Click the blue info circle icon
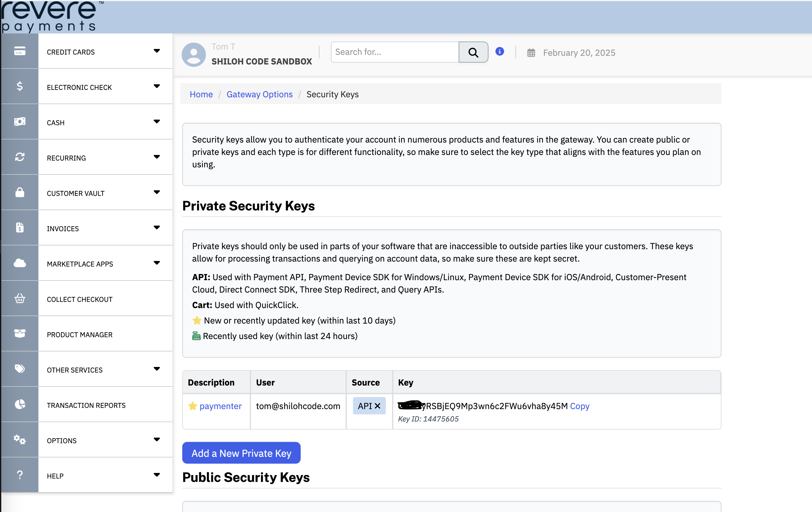The image size is (812, 512). pyautogui.click(x=500, y=51)
